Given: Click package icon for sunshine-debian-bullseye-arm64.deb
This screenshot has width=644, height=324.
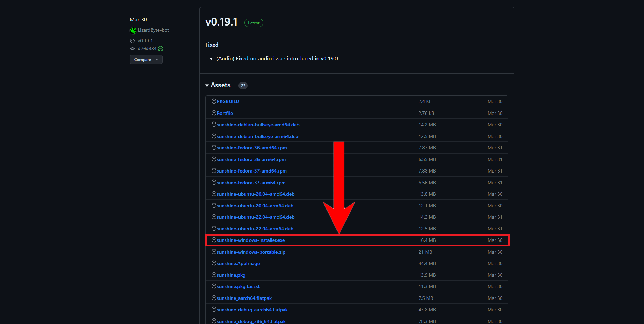Looking at the screenshot, I should (x=214, y=136).
